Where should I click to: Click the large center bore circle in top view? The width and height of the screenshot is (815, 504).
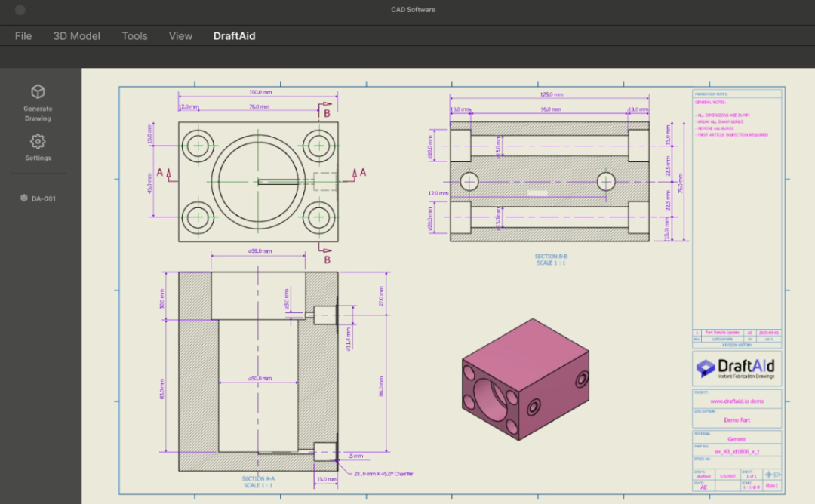click(x=258, y=182)
